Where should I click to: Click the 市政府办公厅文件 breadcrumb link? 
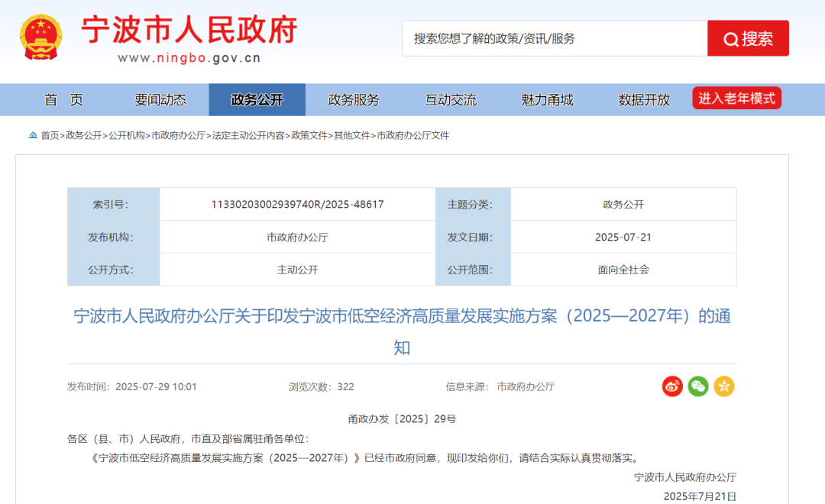tap(413, 135)
